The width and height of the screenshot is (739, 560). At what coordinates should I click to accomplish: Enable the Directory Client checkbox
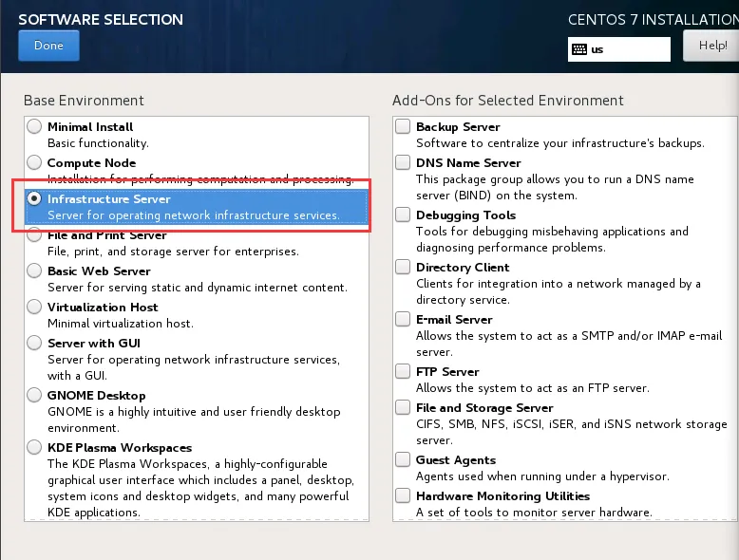403,267
